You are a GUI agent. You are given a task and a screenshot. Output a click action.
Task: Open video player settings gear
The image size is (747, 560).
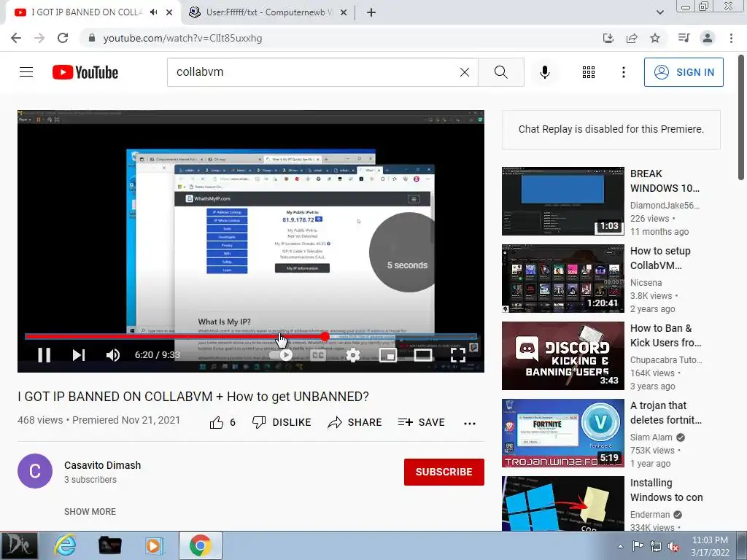pyautogui.click(x=352, y=355)
